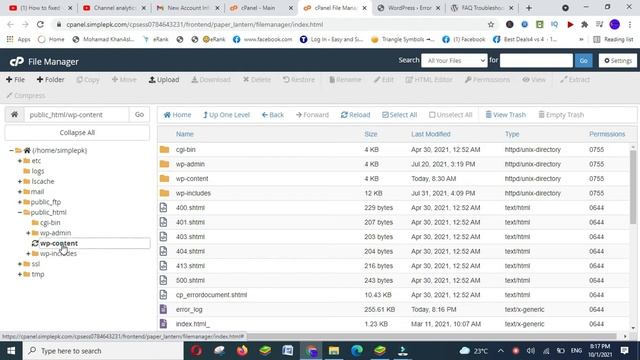Sort files by Type column header
640x360 pixels.
(512, 134)
